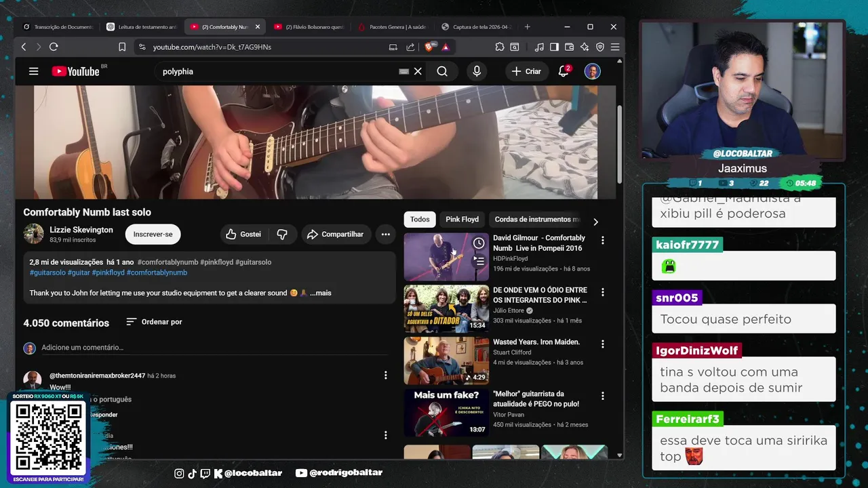The height and width of the screenshot is (488, 868).
Task: Like the video with Gostei
Action: 243,234
